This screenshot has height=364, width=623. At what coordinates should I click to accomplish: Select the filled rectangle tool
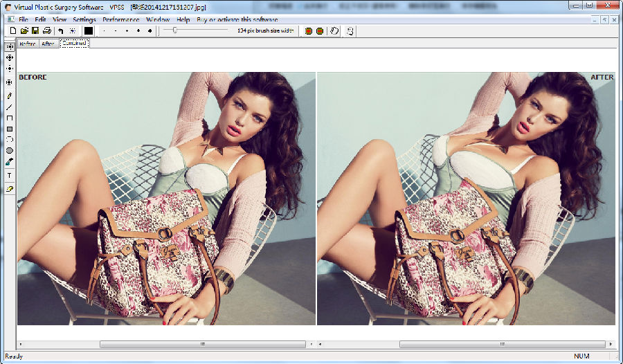click(x=10, y=129)
